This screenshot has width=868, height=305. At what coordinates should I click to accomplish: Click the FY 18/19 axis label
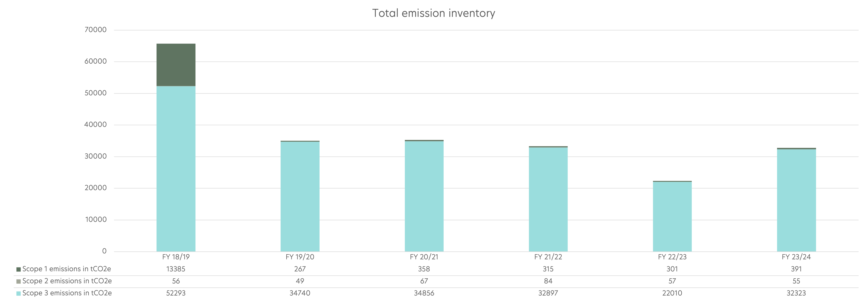pyautogui.click(x=176, y=257)
